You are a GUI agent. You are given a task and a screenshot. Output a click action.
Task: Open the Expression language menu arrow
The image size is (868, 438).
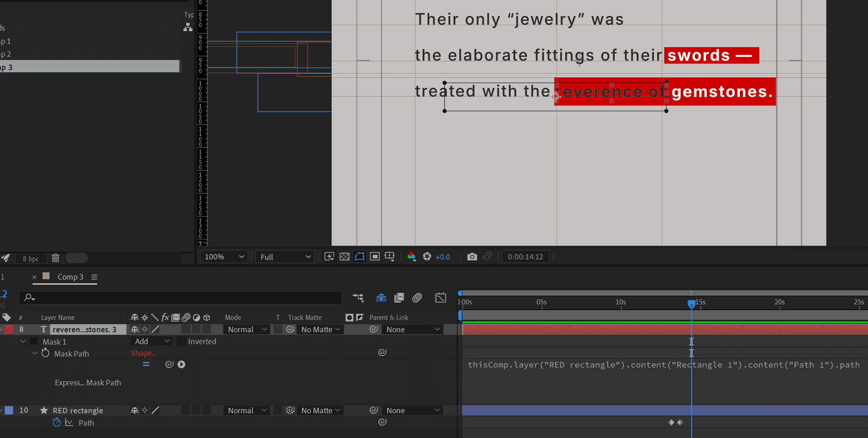[181, 364]
